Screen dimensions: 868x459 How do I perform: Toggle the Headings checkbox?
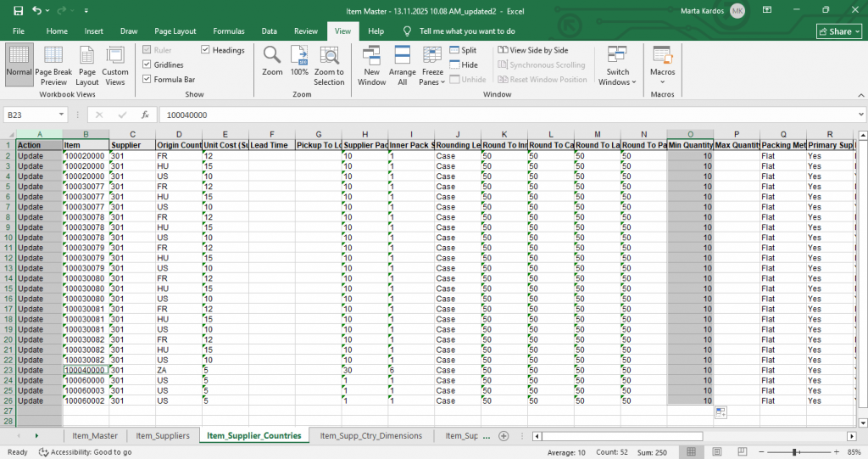(x=205, y=50)
